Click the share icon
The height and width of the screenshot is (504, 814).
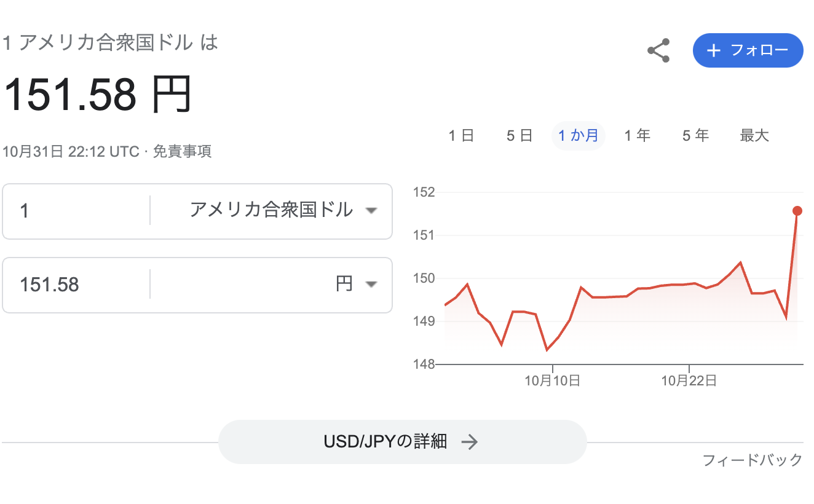658,50
